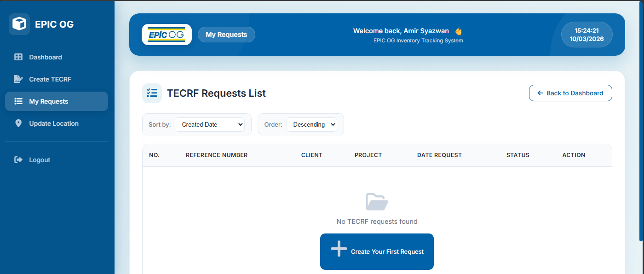Click the empty folder icon

click(x=377, y=202)
